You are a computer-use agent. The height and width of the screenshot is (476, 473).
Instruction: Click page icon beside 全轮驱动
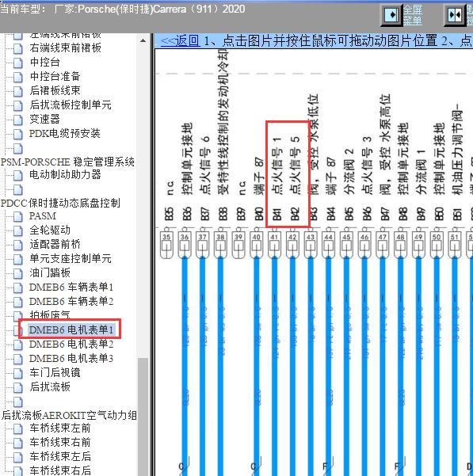(18, 230)
